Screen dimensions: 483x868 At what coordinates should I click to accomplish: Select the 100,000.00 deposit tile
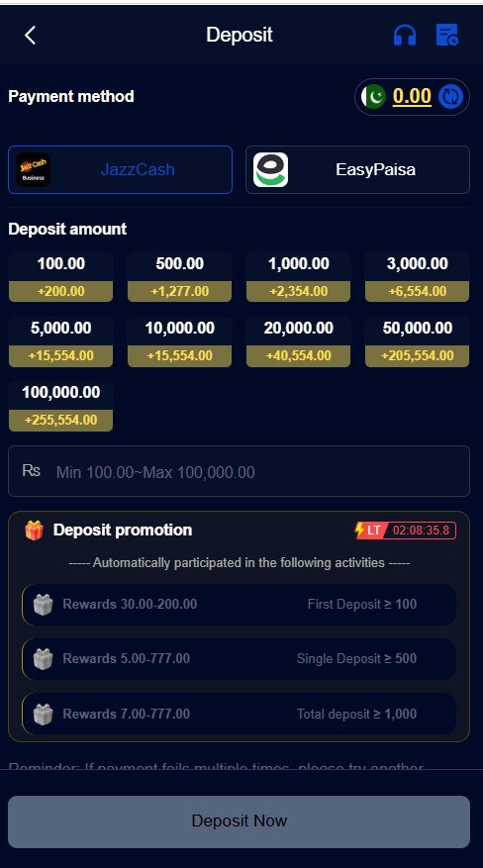(x=60, y=407)
